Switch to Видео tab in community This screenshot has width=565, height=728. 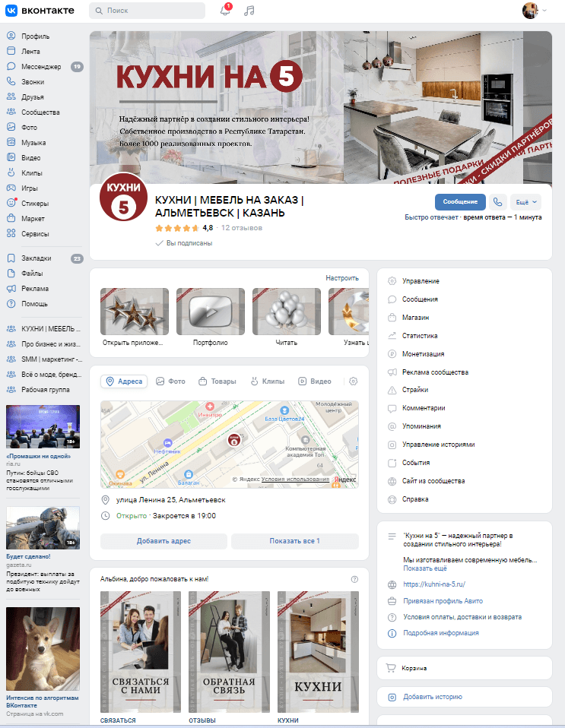315,381
